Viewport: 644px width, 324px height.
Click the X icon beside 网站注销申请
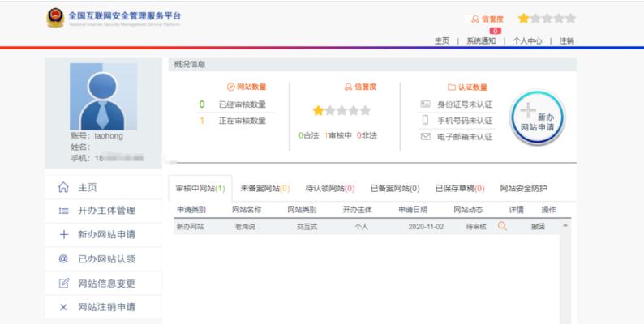63,307
